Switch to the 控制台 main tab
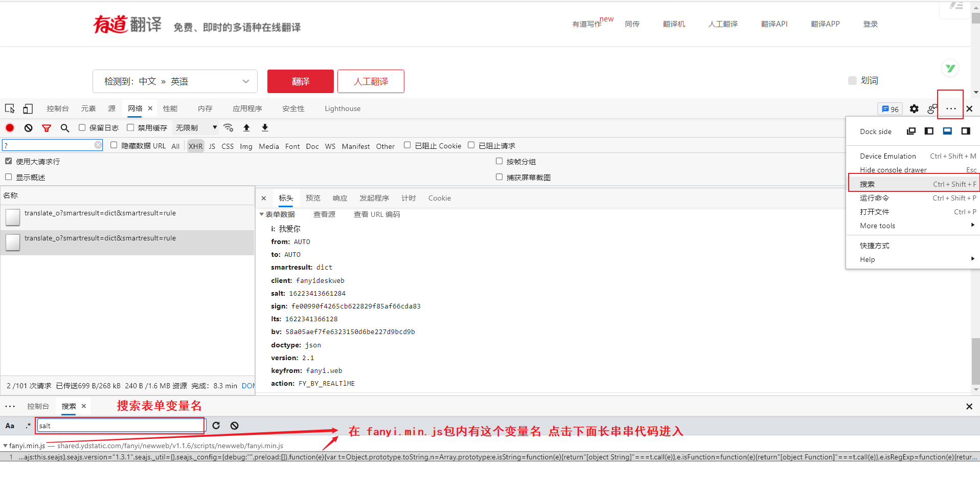This screenshot has width=980, height=486. (x=57, y=108)
